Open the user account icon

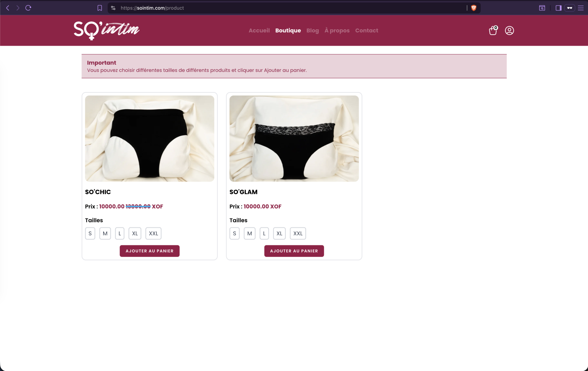[x=509, y=31]
